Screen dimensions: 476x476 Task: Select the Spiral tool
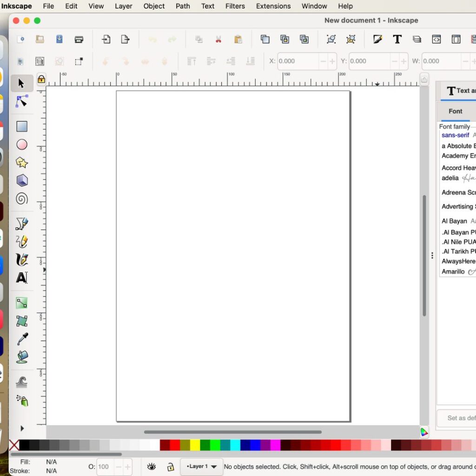click(21, 198)
